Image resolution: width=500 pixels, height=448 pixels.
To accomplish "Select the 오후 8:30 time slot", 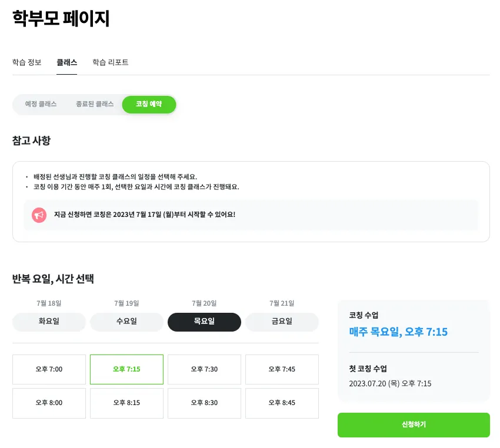I will click(x=204, y=403).
